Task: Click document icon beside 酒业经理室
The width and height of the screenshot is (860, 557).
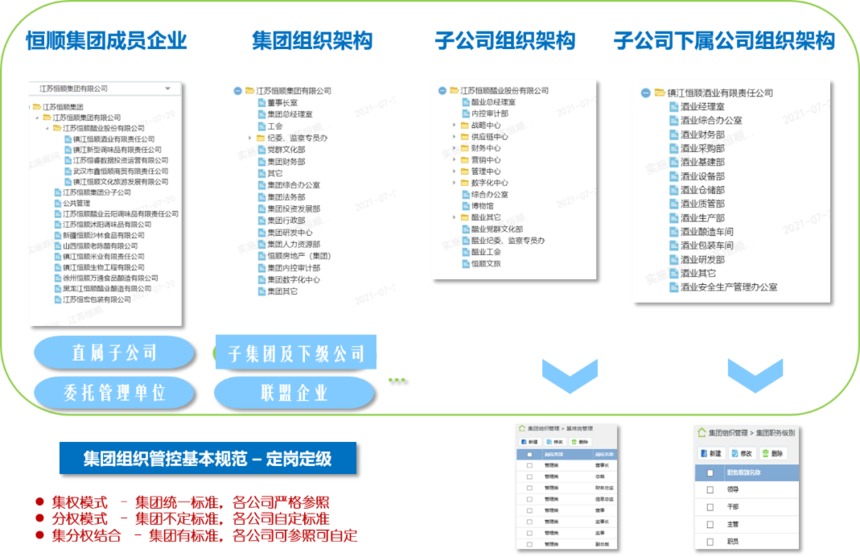Action: (674, 107)
